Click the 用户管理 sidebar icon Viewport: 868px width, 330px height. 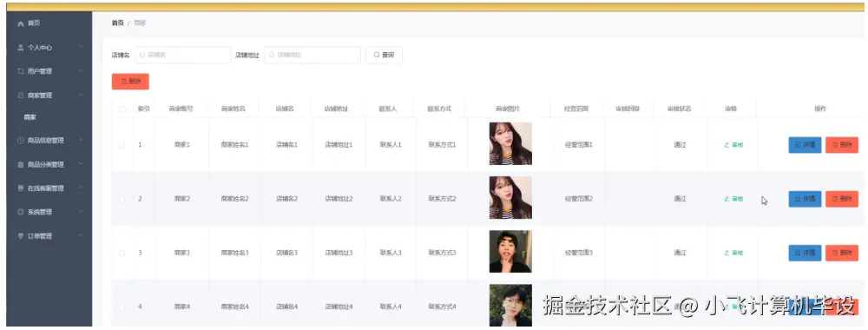point(21,71)
